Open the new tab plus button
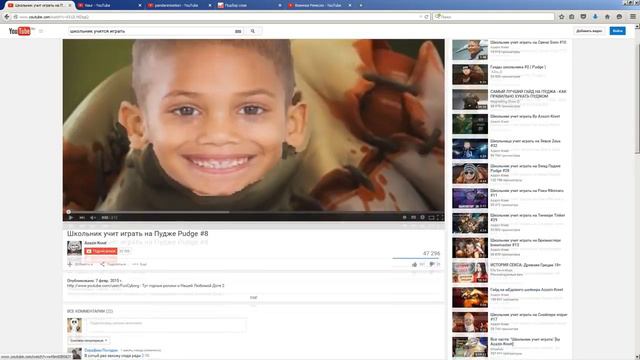 point(361,5)
